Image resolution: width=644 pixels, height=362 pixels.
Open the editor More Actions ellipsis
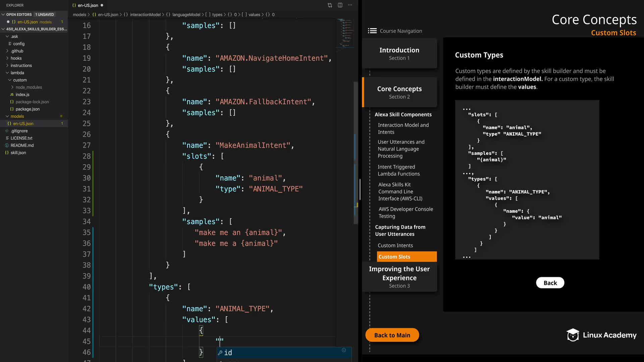click(x=350, y=5)
